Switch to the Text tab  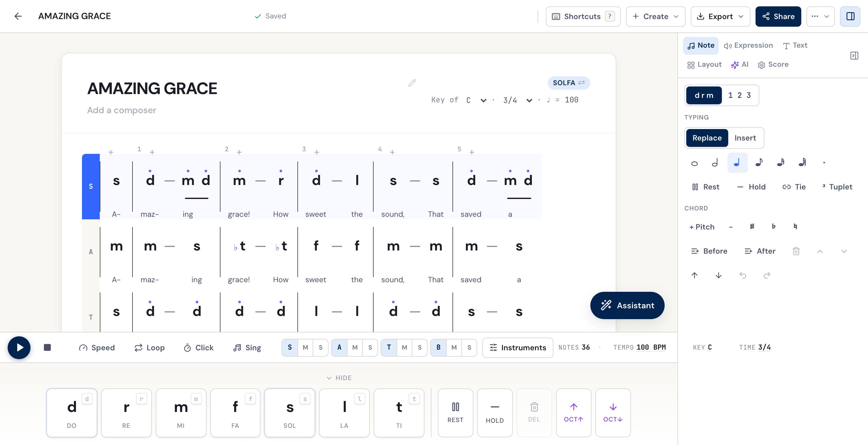[795, 45]
